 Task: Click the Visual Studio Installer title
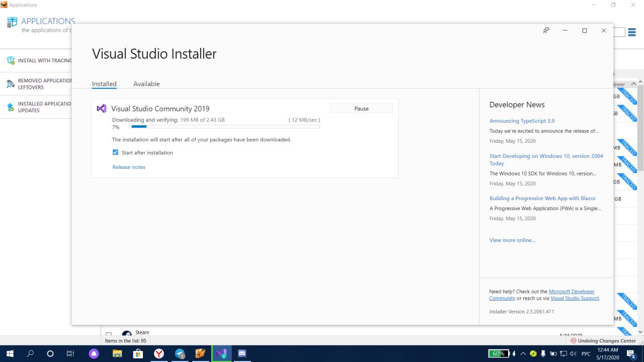pyautogui.click(x=154, y=54)
